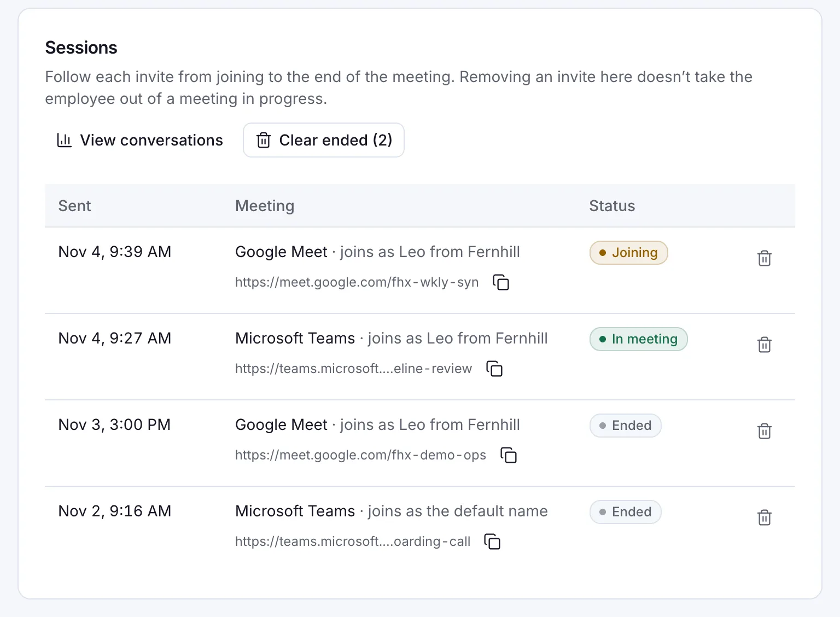Select the https://teams.microsoft....eline-review URL text
The image size is (840, 617).
354,369
